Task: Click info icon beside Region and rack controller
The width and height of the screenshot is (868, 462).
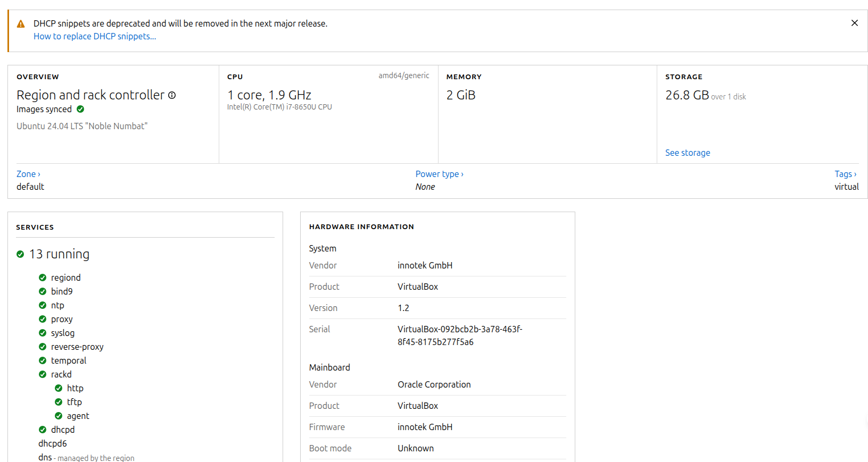Action: [172, 95]
